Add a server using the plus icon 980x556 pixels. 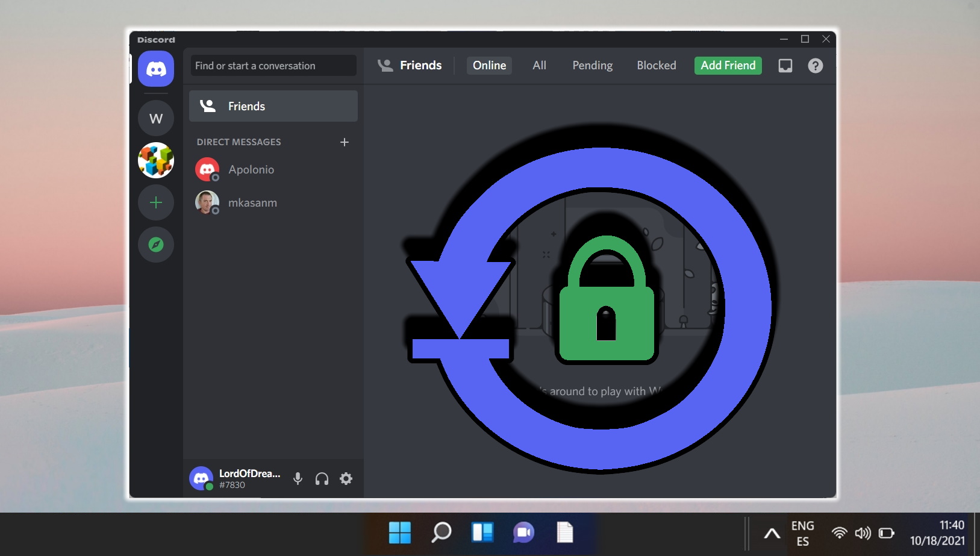point(155,202)
